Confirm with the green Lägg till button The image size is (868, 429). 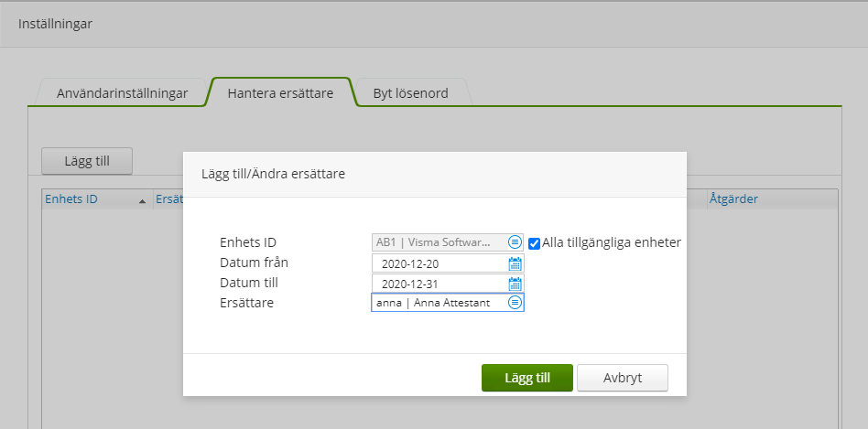click(526, 378)
